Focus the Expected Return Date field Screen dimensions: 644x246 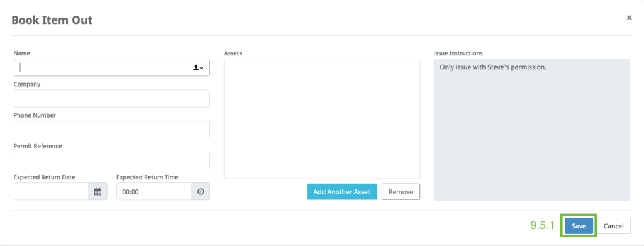tap(52, 191)
